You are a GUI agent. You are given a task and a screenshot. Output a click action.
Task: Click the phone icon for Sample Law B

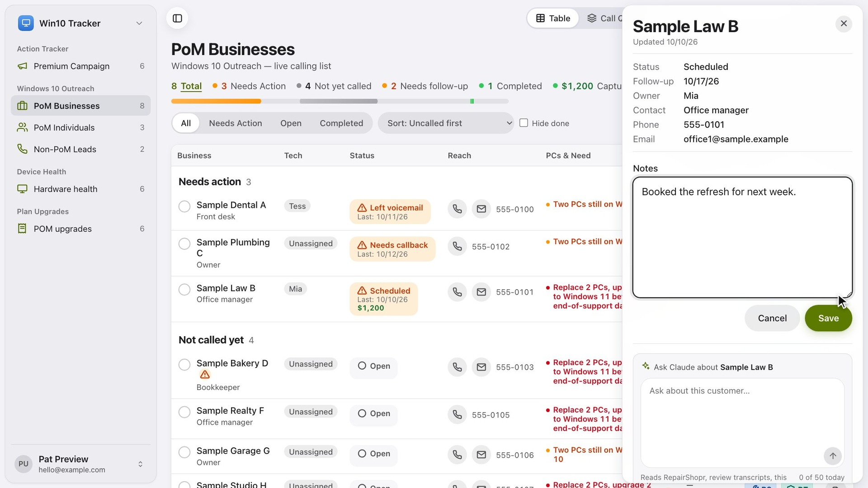tap(457, 292)
